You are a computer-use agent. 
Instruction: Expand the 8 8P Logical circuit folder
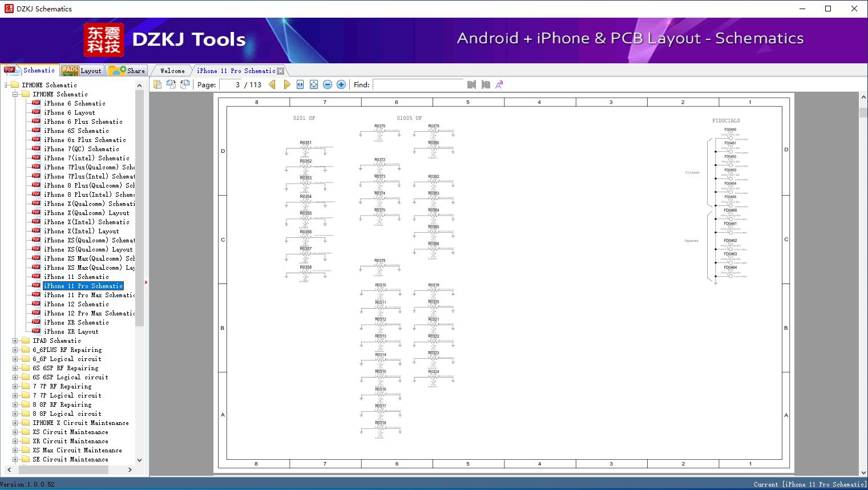(15, 414)
